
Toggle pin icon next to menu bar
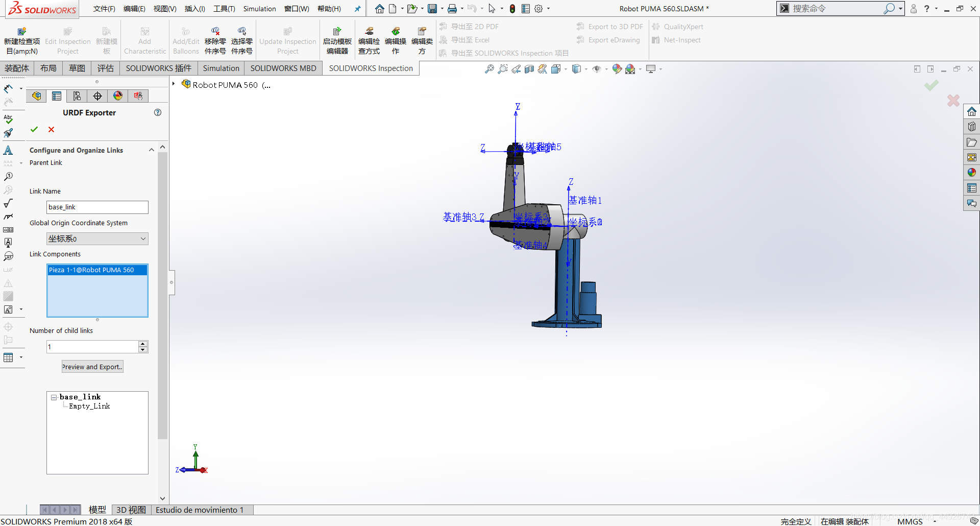357,9
